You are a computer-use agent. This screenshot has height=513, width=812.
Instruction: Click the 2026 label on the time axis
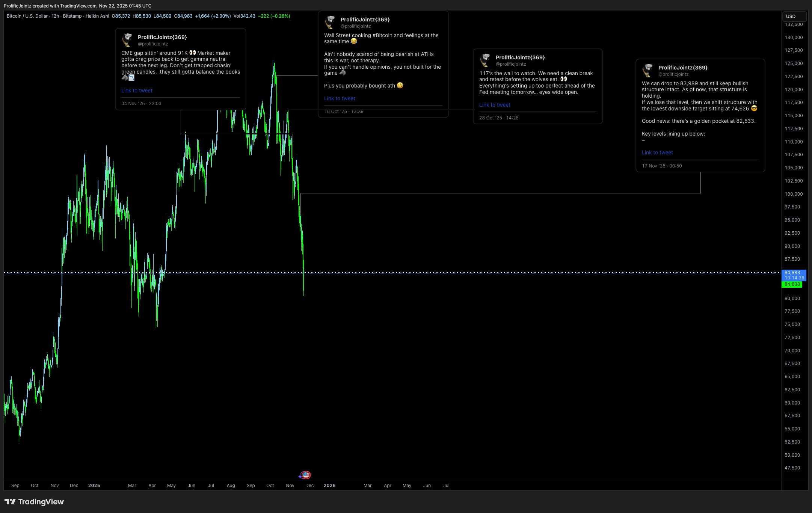(329, 486)
